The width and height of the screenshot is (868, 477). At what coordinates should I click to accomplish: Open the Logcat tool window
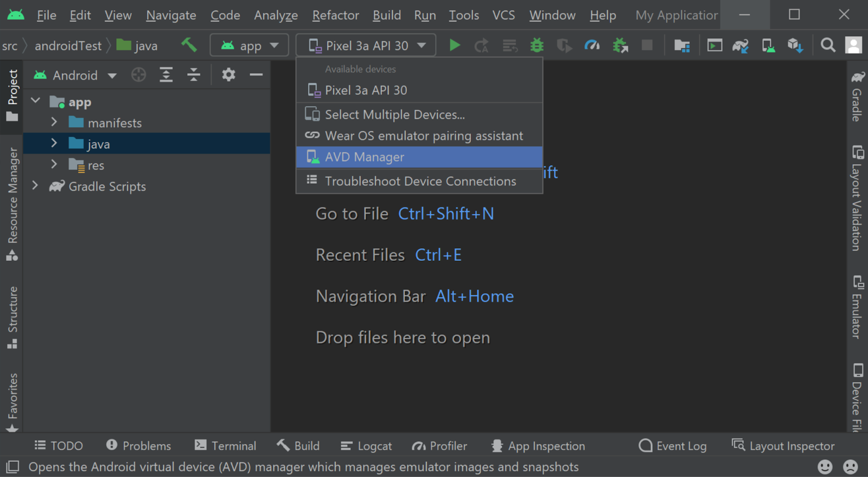pos(366,446)
